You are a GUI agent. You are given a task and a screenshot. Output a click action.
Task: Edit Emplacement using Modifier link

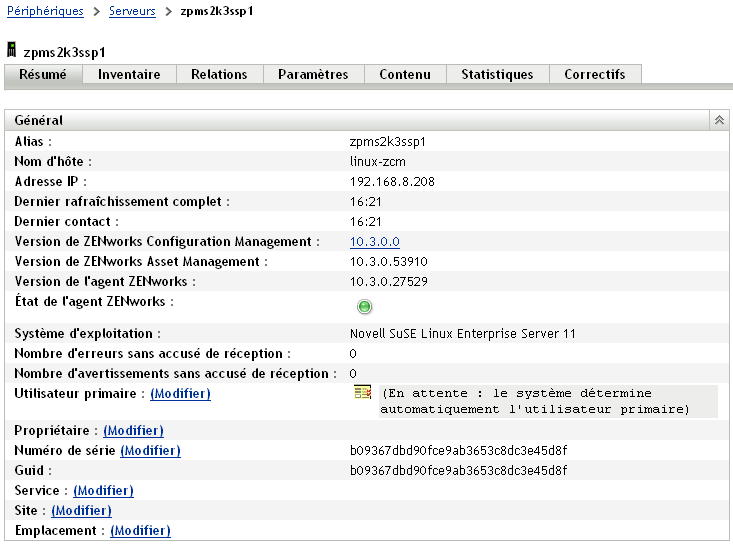[x=140, y=531]
